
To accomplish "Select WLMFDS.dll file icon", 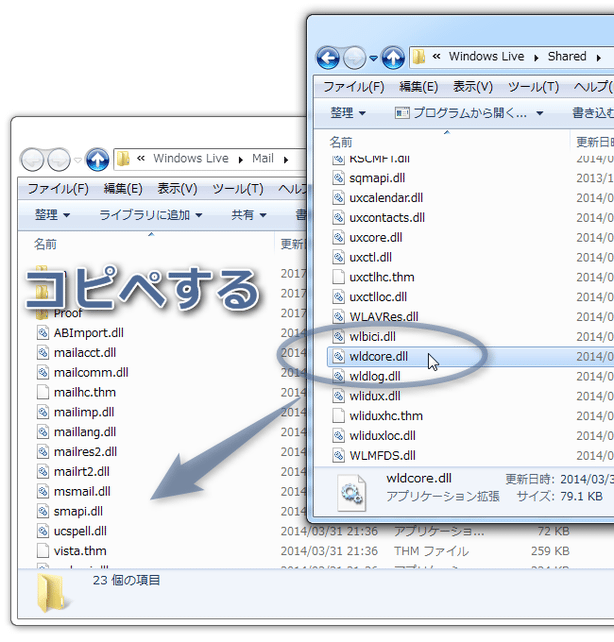I will [338, 455].
